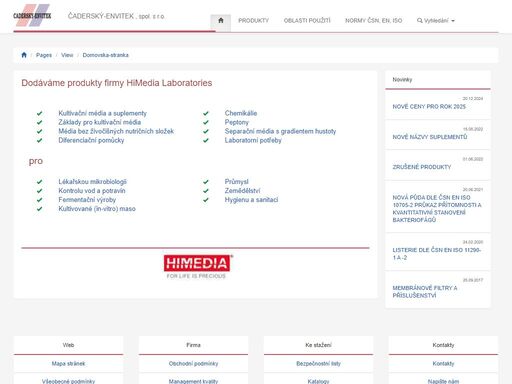The height and width of the screenshot is (384, 512).
Task: Open Bezpečnostní listy footer link
Action: (318, 364)
